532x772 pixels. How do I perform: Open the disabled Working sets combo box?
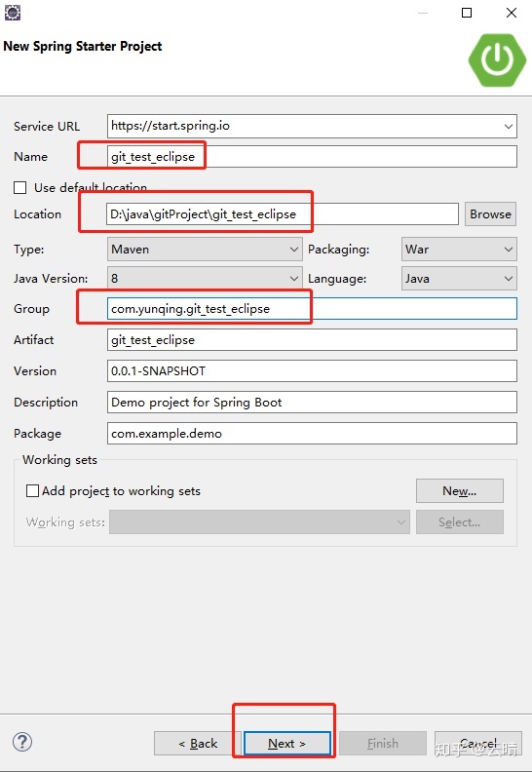point(259,521)
